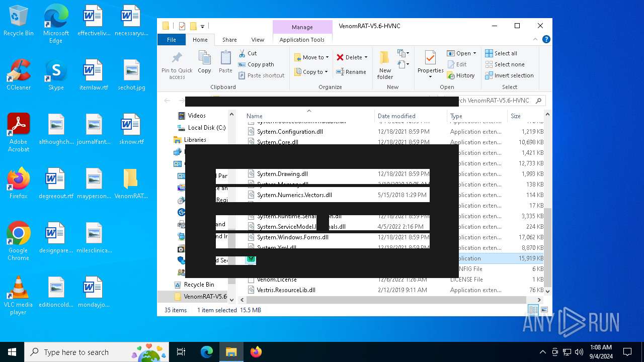Click the Cut scissors command

[248, 53]
